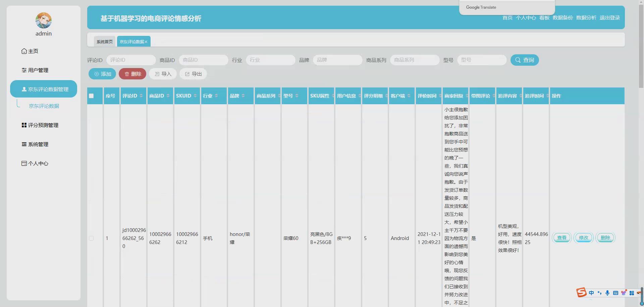Focus the 商品ID search field
The image size is (644, 307).
coord(204,60)
